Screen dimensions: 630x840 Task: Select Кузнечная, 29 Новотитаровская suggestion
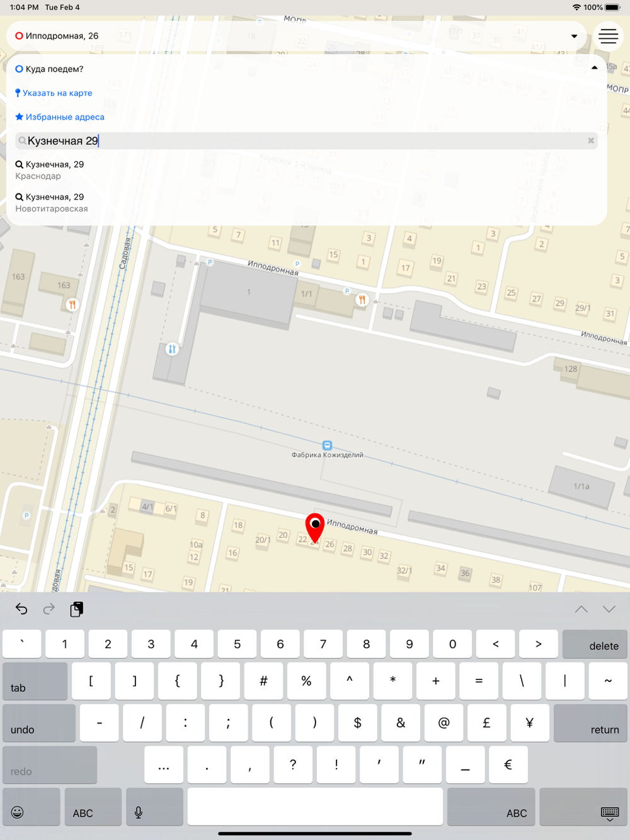tap(306, 203)
